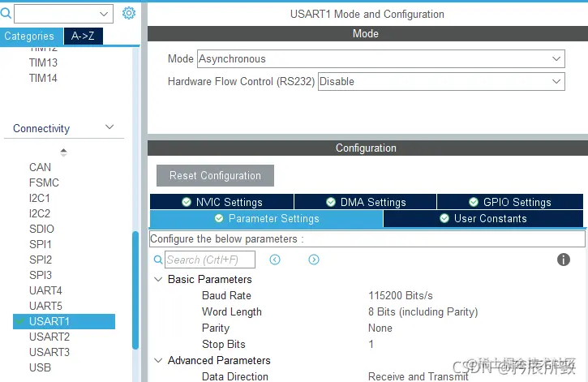Select UART5 peripheral
This screenshot has width=588, height=382.
(45, 306)
